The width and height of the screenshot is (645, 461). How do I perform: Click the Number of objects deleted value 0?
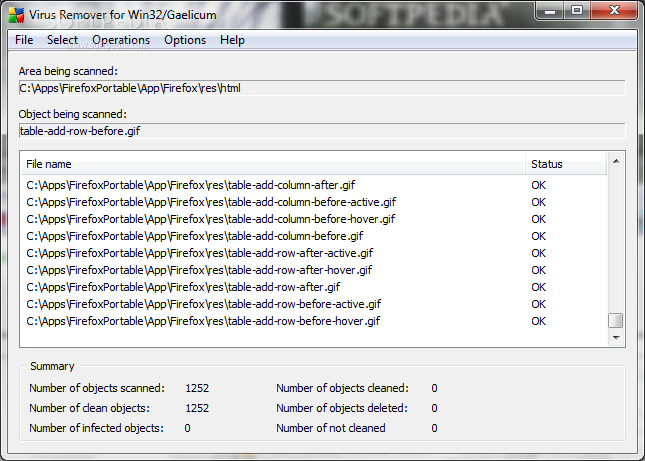(434, 408)
